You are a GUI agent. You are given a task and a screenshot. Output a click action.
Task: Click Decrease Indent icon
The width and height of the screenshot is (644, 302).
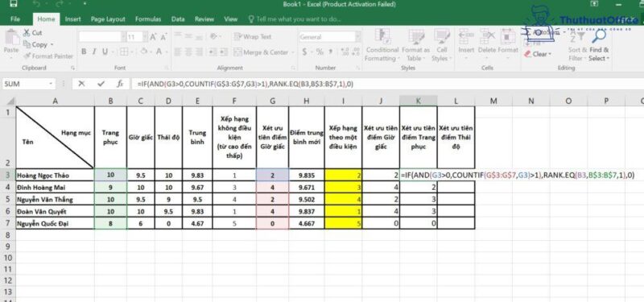[x=213, y=52]
